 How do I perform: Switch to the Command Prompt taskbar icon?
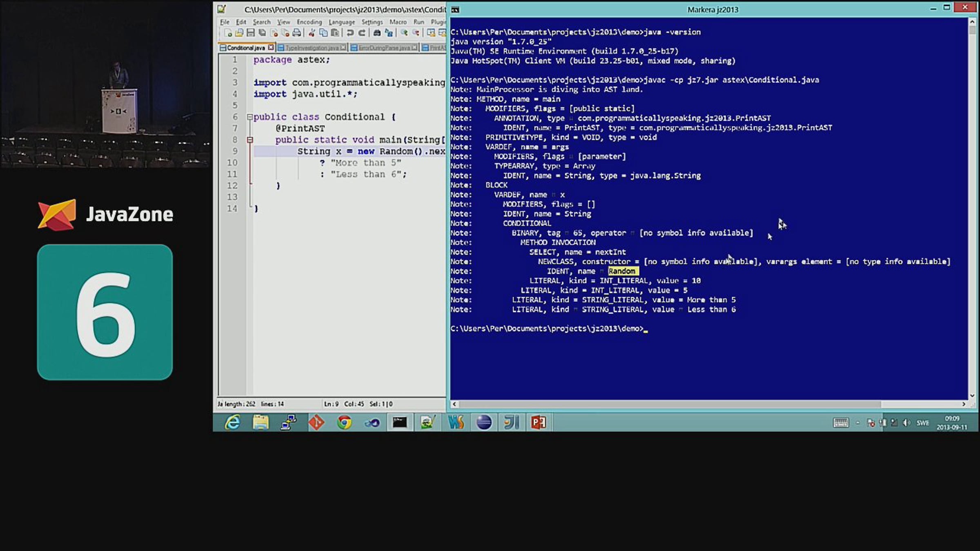click(x=400, y=422)
